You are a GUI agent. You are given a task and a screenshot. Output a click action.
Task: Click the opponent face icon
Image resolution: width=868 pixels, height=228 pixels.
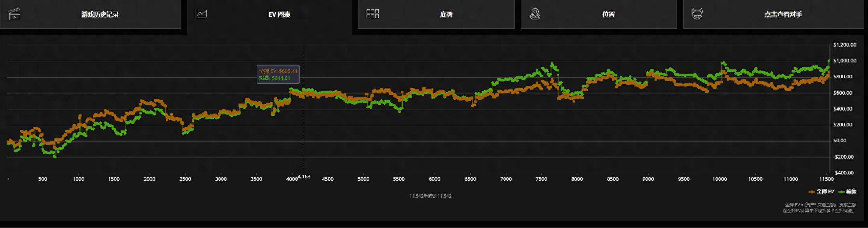click(x=697, y=14)
